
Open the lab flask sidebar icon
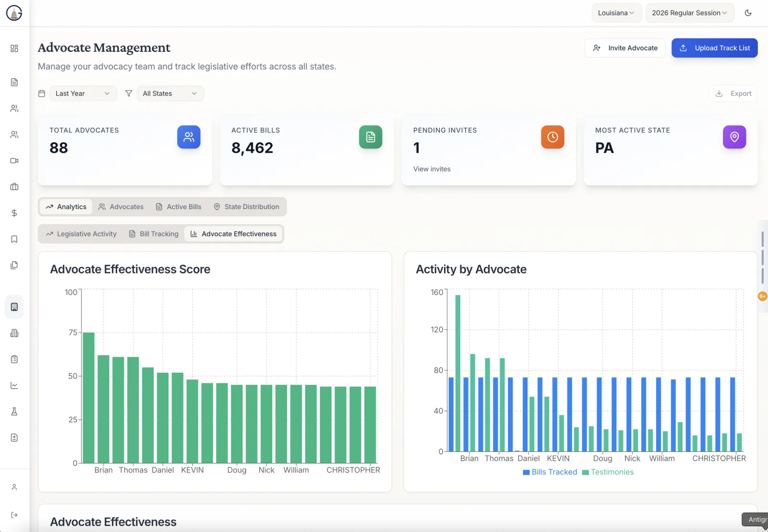(14, 412)
